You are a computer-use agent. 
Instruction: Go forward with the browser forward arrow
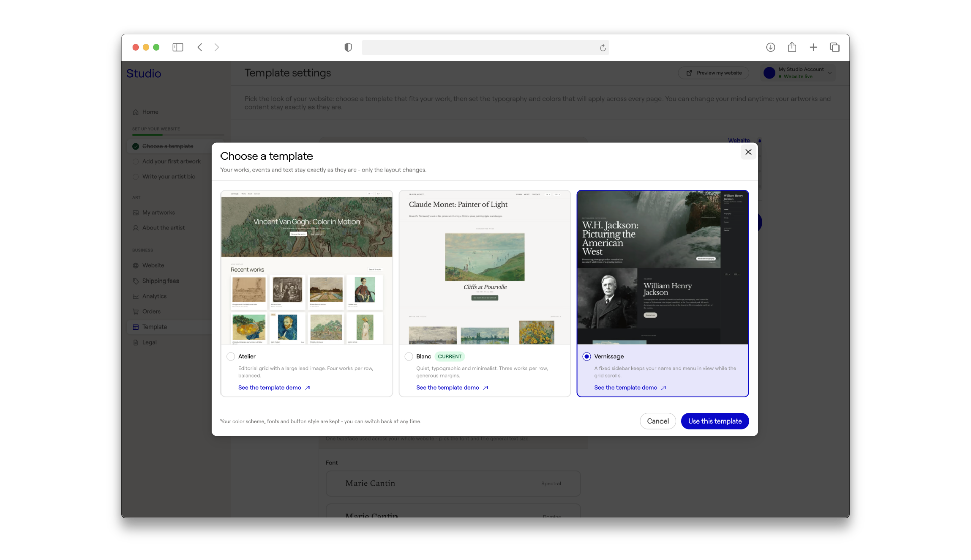point(217,47)
